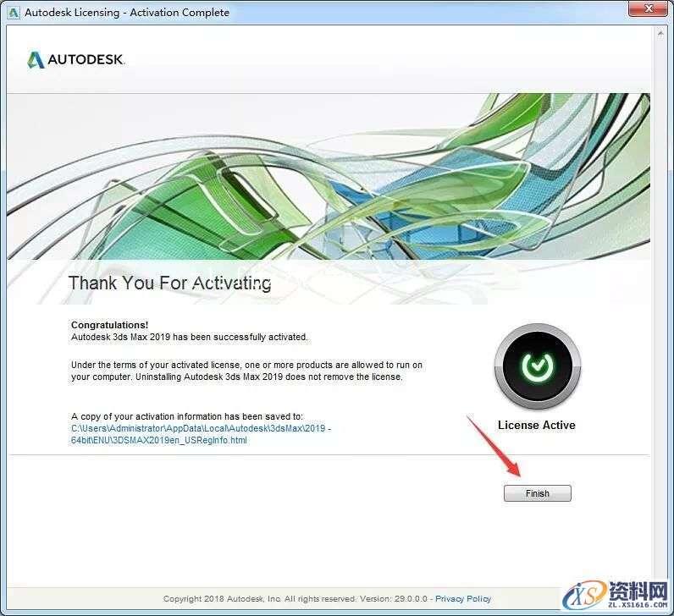Screen dimensions: 674x616
Task: Click the Autodesk 'A' logo mark in header
Action: 36,59
